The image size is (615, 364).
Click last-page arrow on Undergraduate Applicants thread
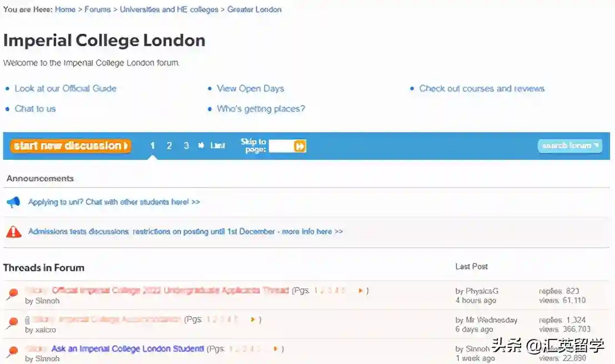click(360, 291)
